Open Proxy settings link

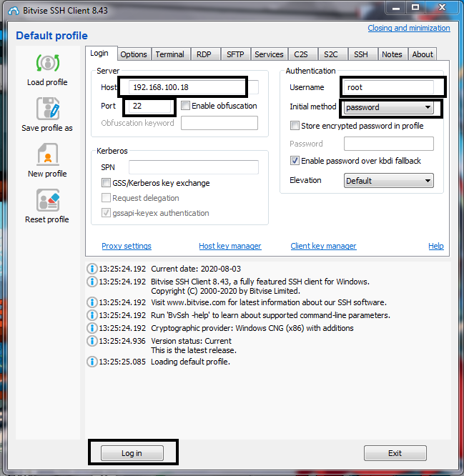pos(127,246)
